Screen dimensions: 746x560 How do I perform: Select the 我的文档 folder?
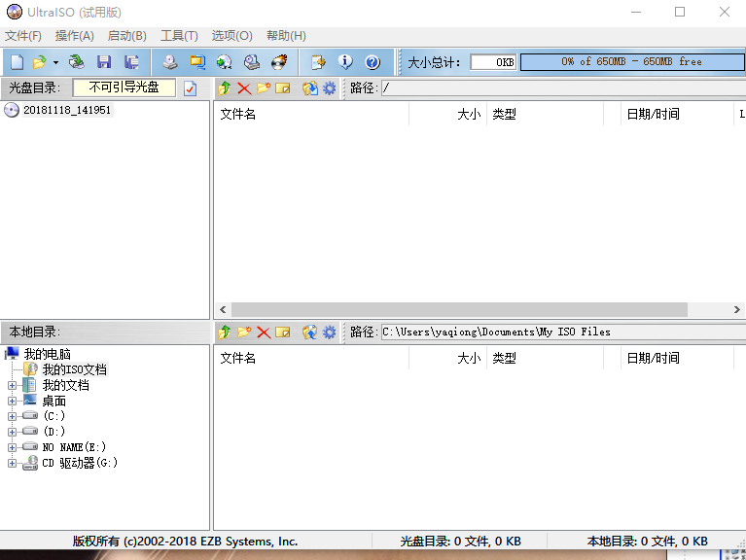pyautogui.click(x=66, y=385)
